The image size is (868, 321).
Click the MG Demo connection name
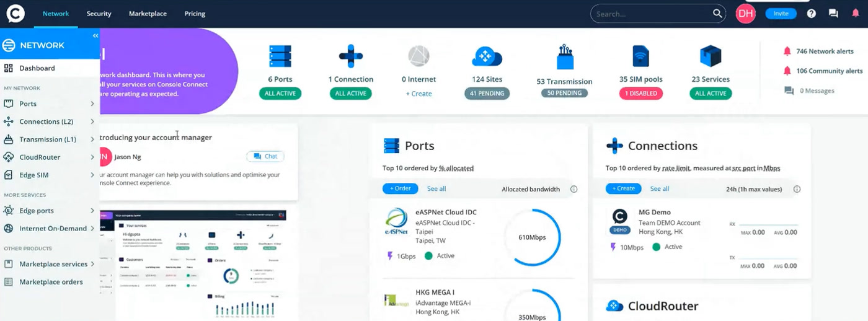point(655,213)
